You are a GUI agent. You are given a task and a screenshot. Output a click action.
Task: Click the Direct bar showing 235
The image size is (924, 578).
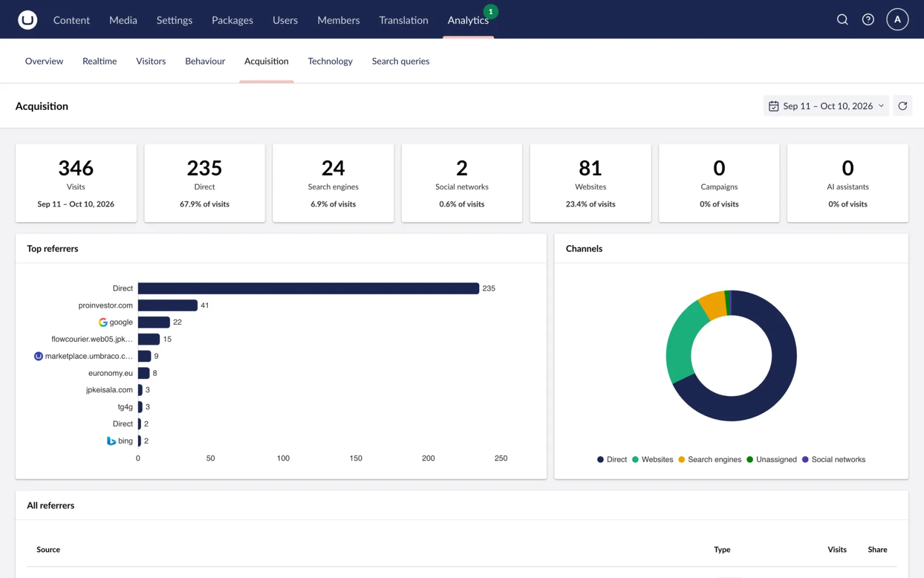308,288
